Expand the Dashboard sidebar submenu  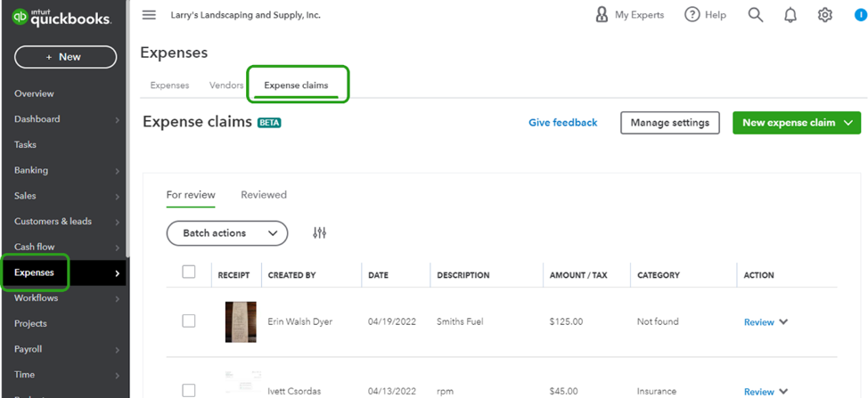pos(118,119)
